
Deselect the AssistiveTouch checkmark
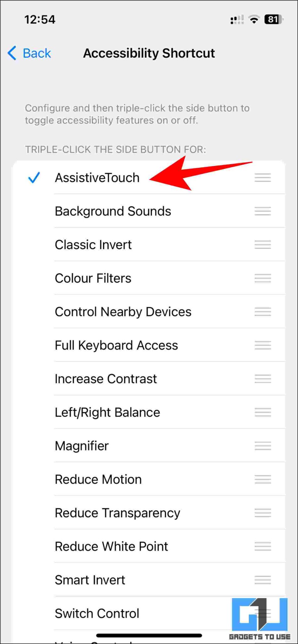point(34,178)
